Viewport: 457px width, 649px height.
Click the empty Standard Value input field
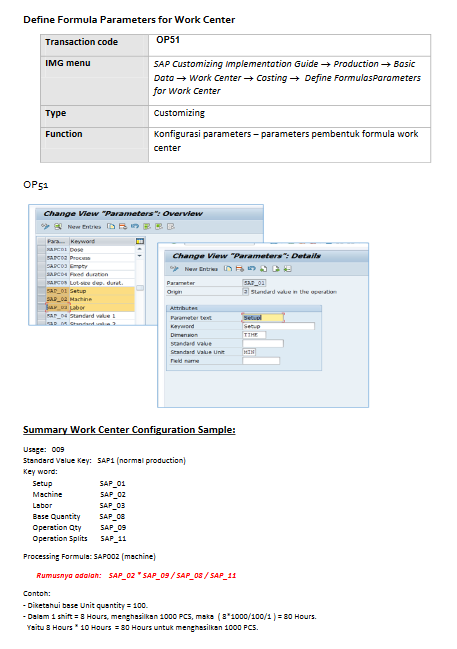tap(263, 344)
